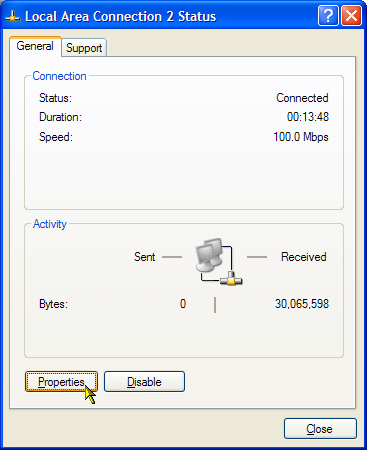The width and height of the screenshot is (367, 450).
Task: Click the Bytes label
Action: click(x=53, y=304)
